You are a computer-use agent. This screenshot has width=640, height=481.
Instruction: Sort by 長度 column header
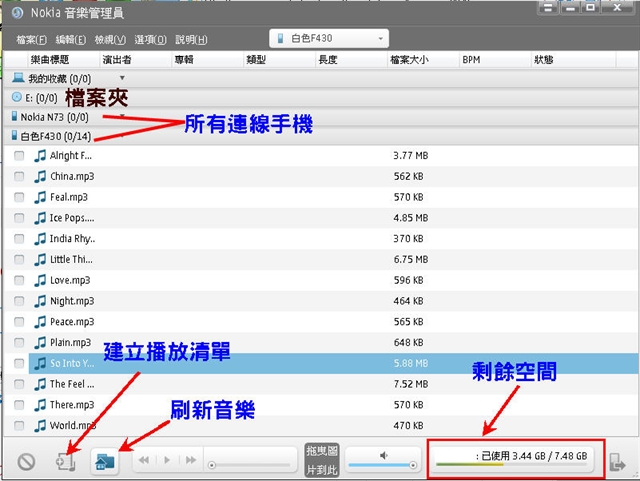351,60
